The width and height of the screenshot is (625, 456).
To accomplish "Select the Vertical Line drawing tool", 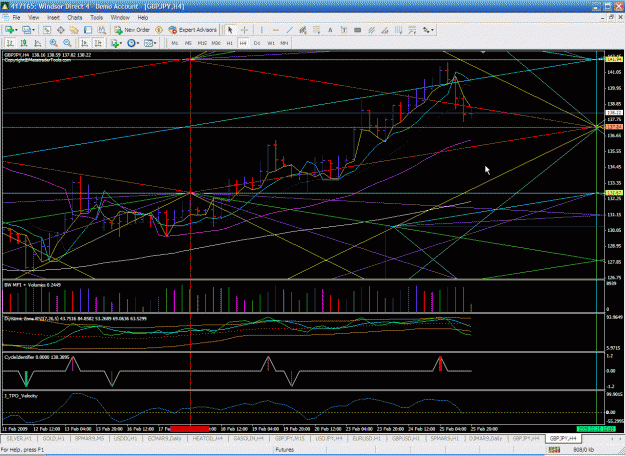I will pyautogui.click(x=261, y=30).
